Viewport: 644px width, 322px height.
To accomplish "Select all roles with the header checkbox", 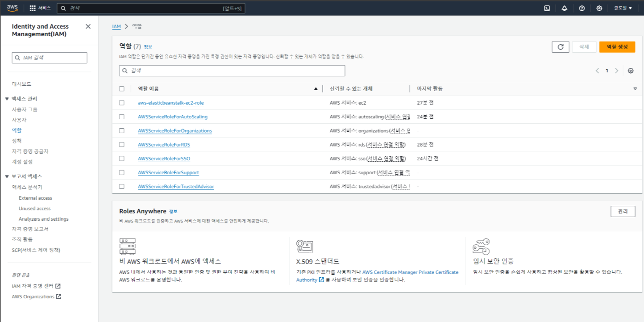I will [122, 89].
